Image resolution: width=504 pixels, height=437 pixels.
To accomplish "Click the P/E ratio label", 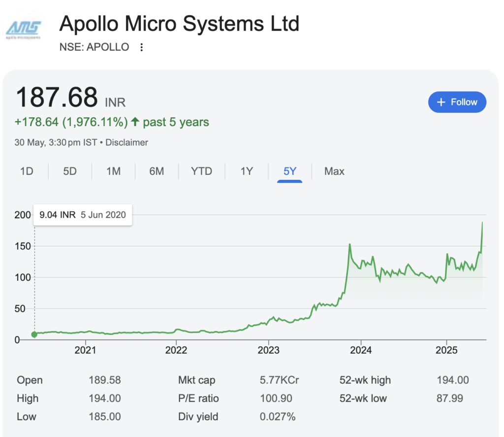I will 199,399.
